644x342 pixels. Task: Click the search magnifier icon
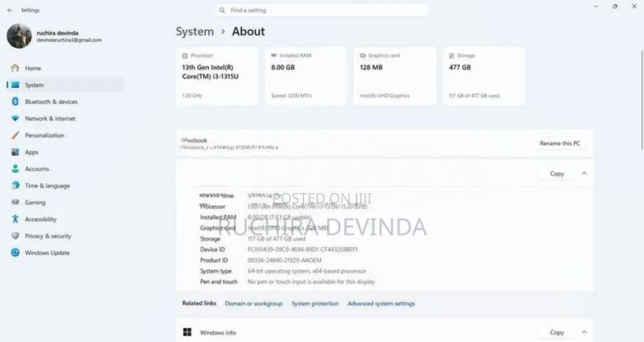coord(222,10)
